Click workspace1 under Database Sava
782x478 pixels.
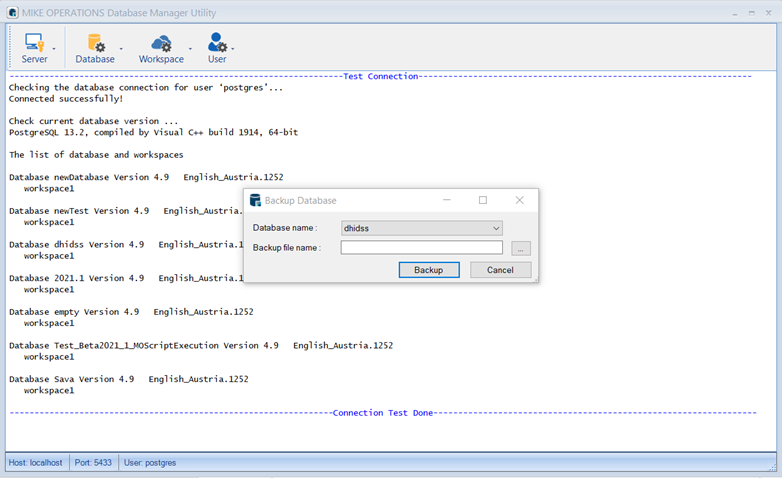pos(49,391)
